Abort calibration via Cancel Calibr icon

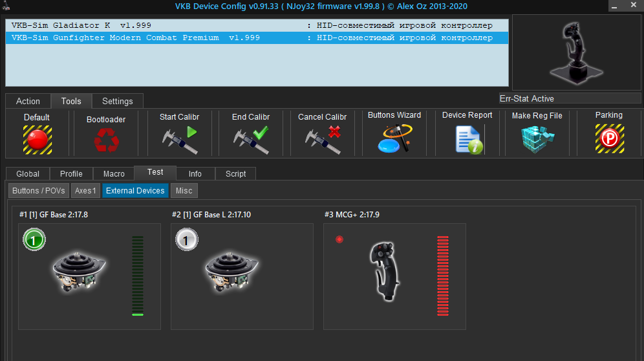[323, 140]
